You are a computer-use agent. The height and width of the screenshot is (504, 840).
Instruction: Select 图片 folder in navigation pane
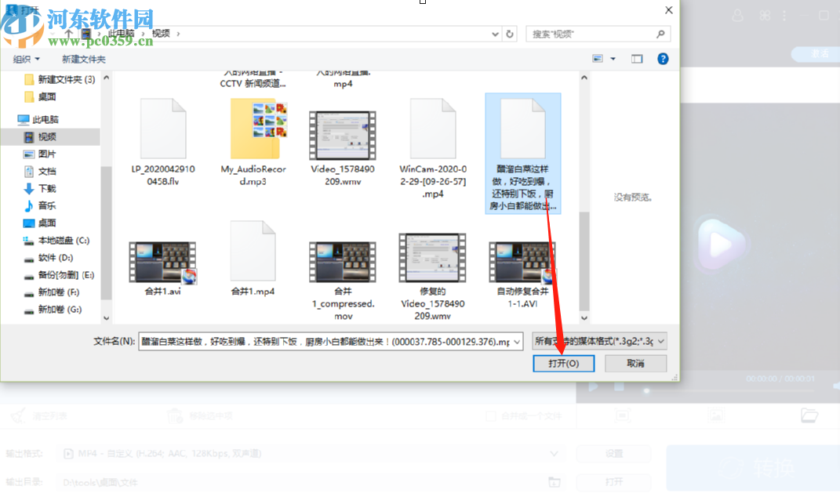click(40, 154)
